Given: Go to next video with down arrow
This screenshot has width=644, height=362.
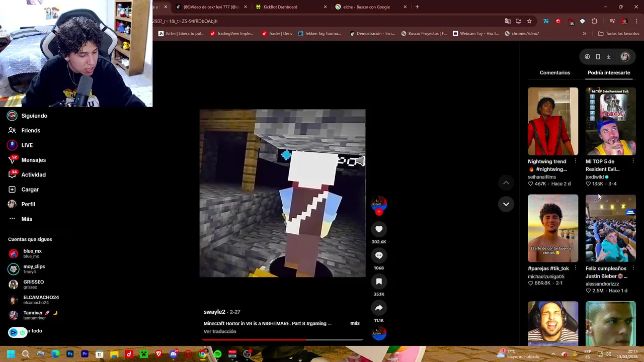Looking at the screenshot, I should pyautogui.click(x=506, y=204).
